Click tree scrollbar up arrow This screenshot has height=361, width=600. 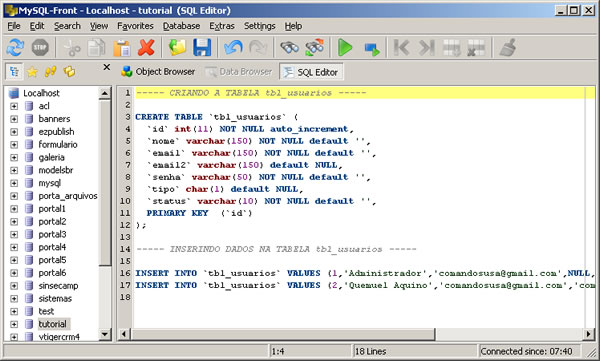coord(104,93)
